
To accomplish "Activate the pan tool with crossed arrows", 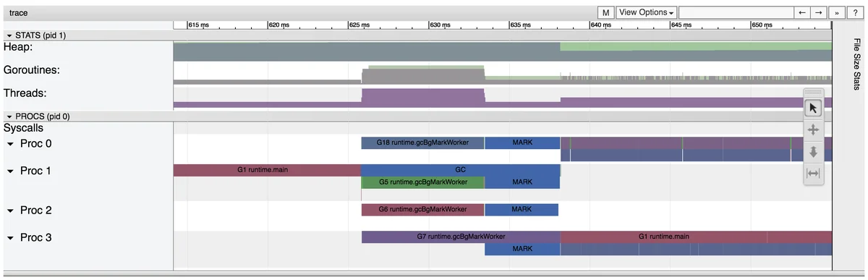I will coord(813,130).
